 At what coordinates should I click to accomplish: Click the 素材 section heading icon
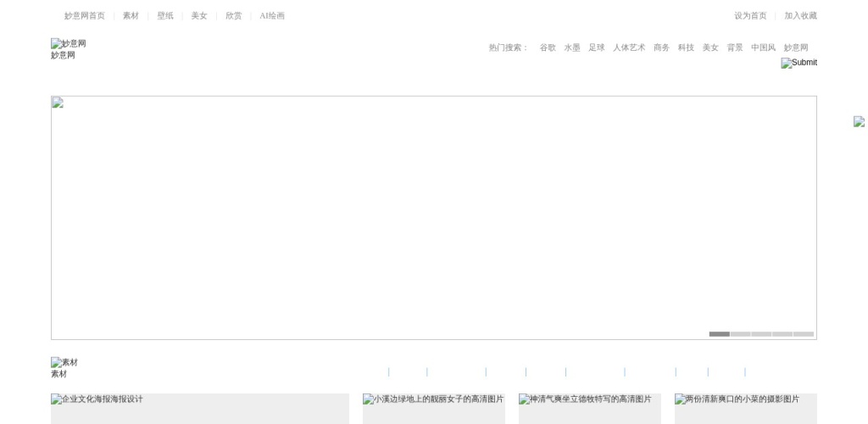click(x=64, y=363)
